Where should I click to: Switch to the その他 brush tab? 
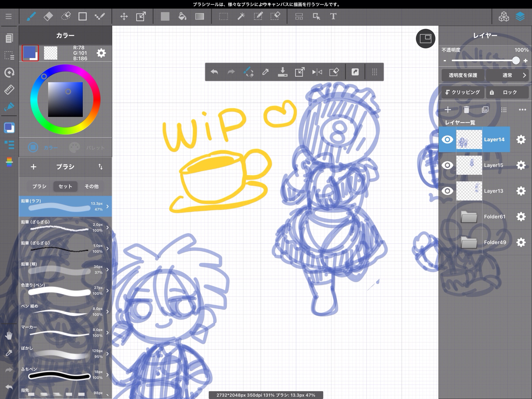point(92,186)
